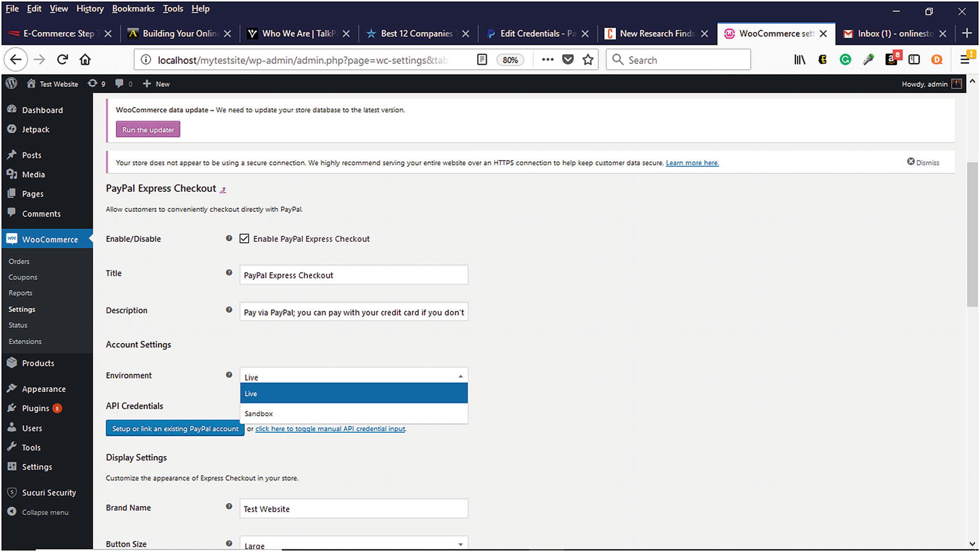The height and width of the screenshot is (552, 980).
Task: Switch to Edit Credentials tab
Action: click(x=537, y=34)
